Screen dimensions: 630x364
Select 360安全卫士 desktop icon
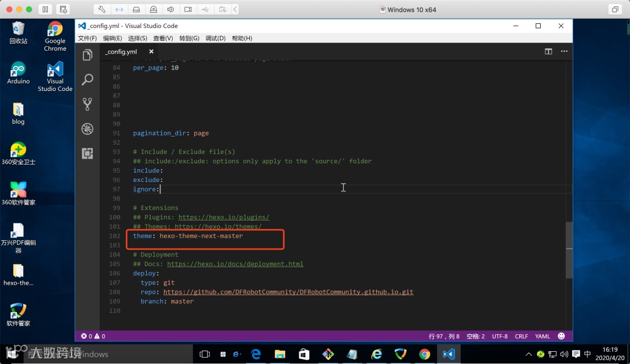(x=18, y=154)
